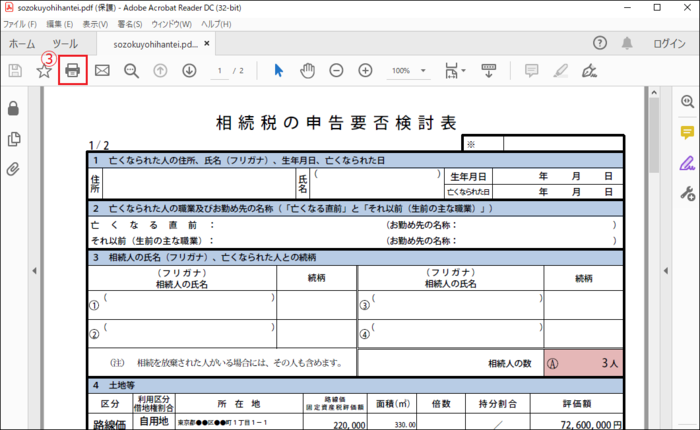Zoom out with minus button

click(337, 71)
